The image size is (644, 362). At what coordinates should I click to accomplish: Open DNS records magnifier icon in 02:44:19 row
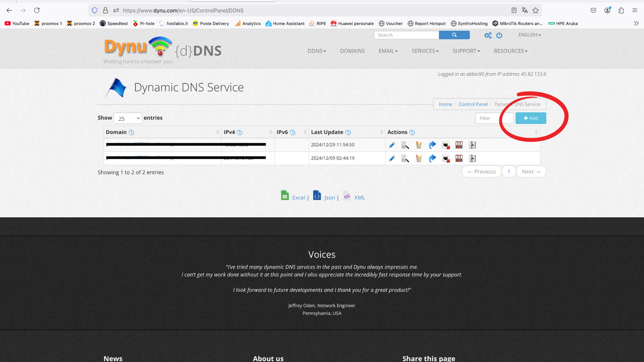pos(405,158)
